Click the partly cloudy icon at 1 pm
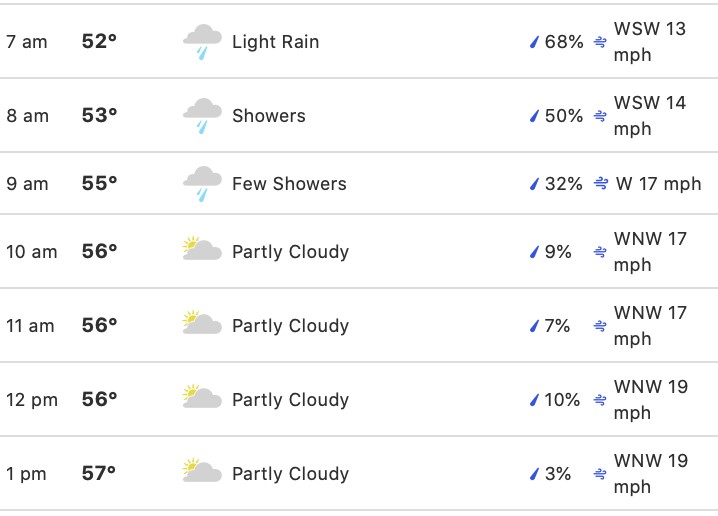The height and width of the screenshot is (516, 718). (202, 470)
